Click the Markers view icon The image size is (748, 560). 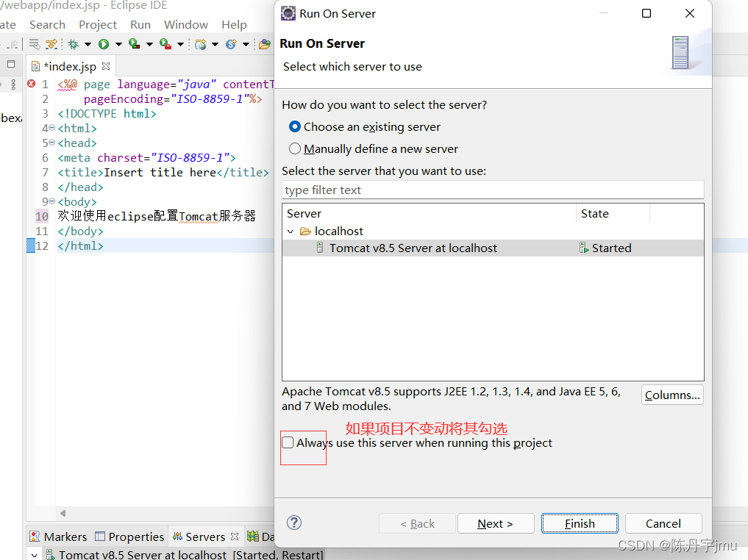[x=35, y=536]
